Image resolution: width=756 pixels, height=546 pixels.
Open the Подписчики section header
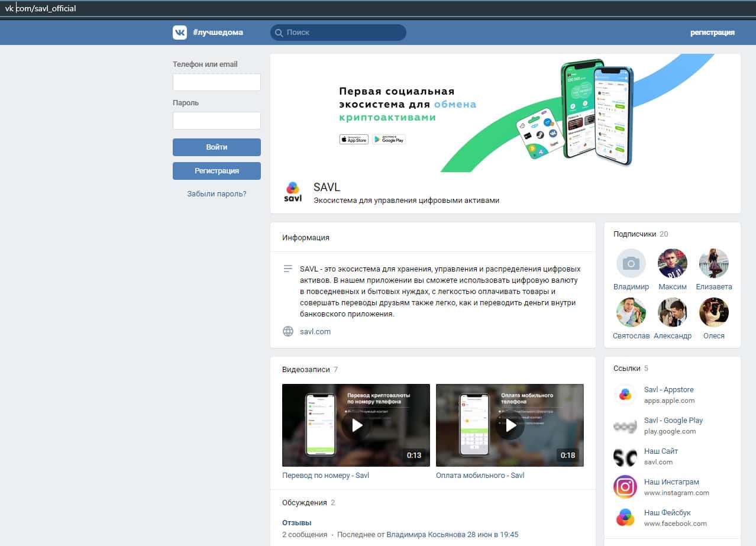641,234
